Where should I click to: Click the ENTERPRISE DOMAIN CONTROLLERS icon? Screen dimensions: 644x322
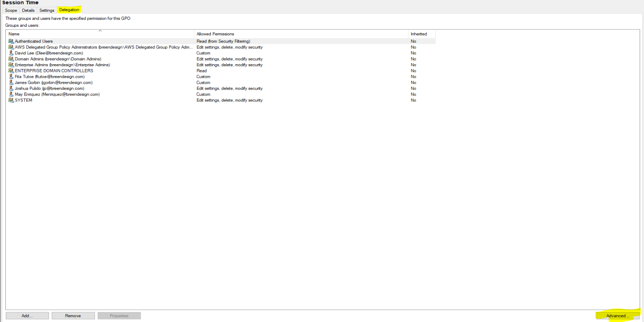point(11,71)
